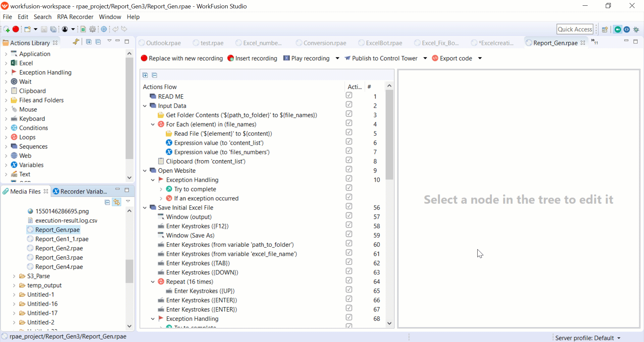
Task: Maximize the Actions Library panel
Action: click(127, 42)
